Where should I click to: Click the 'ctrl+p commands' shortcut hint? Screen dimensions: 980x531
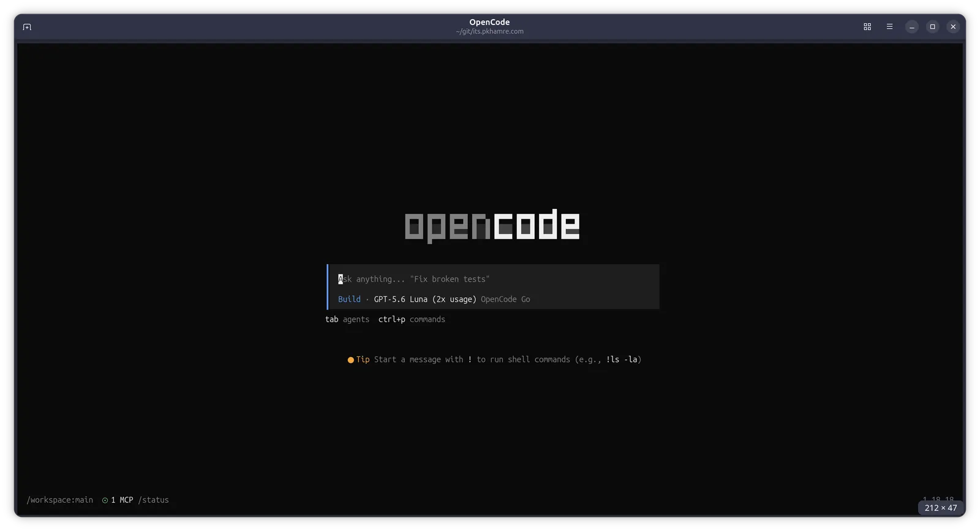pos(412,320)
